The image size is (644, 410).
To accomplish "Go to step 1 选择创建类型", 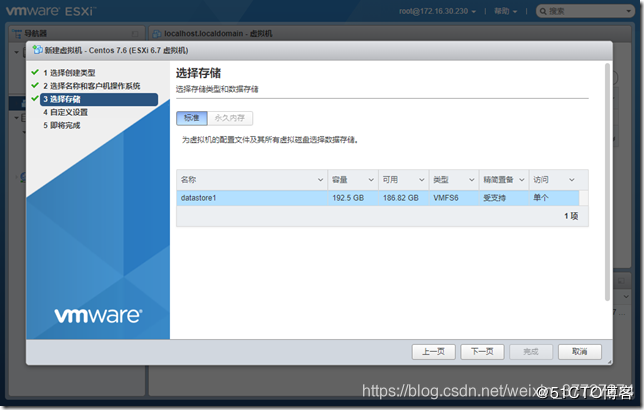I will tap(69, 73).
